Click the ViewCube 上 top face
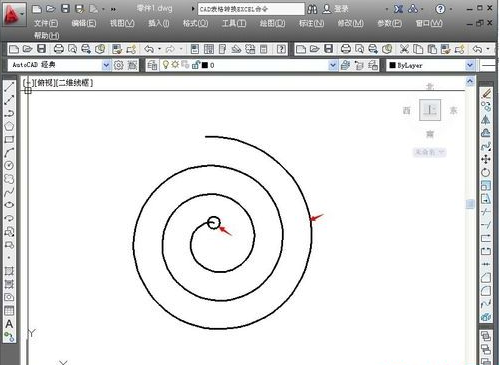Viewport: 500px width, 365px height. pyautogui.click(x=430, y=110)
